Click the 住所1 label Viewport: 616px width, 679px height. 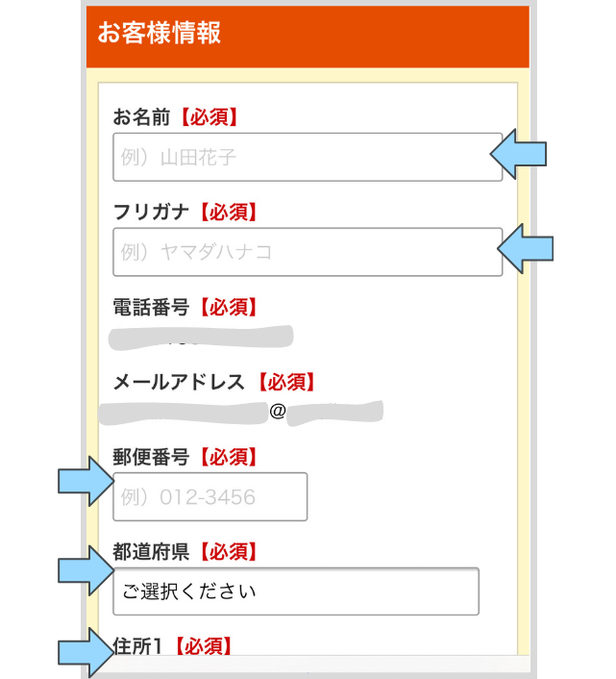[138, 646]
